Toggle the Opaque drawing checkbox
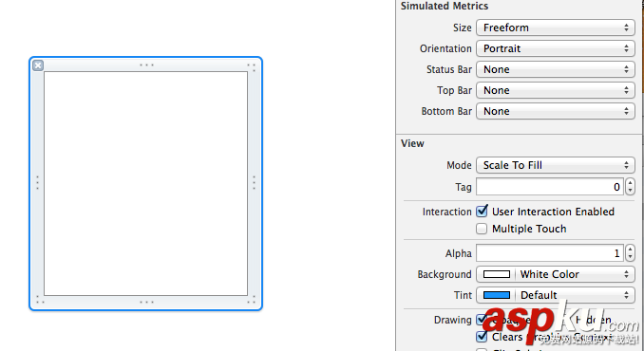644x351 pixels. pyautogui.click(x=482, y=320)
